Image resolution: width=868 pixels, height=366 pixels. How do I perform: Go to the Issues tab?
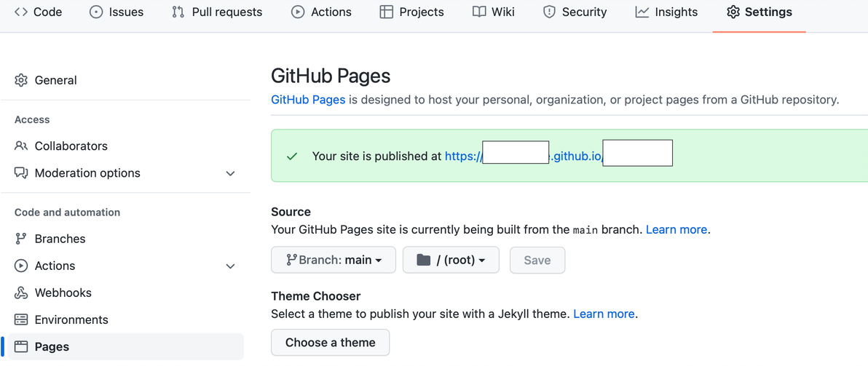[117, 12]
